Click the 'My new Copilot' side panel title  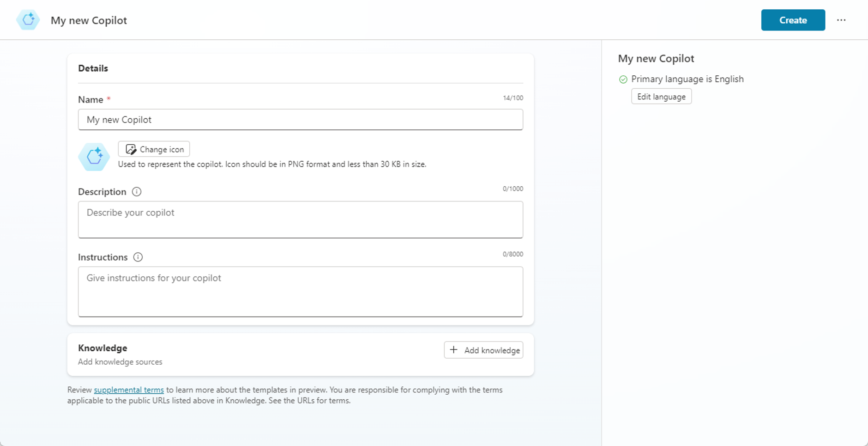coord(656,59)
